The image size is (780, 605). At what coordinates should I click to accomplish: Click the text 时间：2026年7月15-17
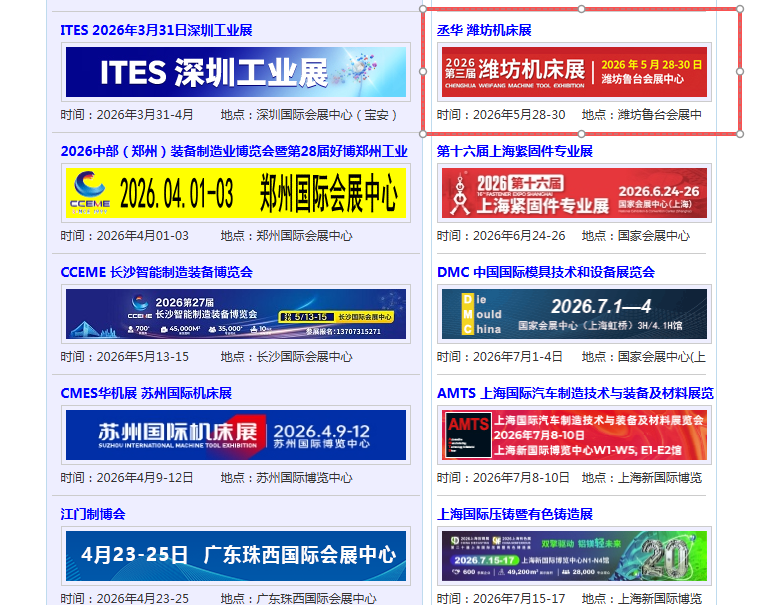pos(501,599)
